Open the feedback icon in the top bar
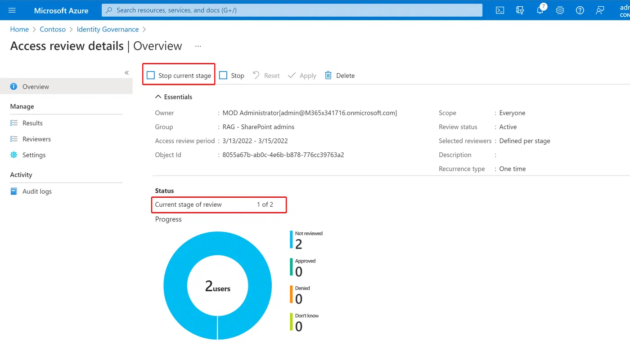 point(600,10)
